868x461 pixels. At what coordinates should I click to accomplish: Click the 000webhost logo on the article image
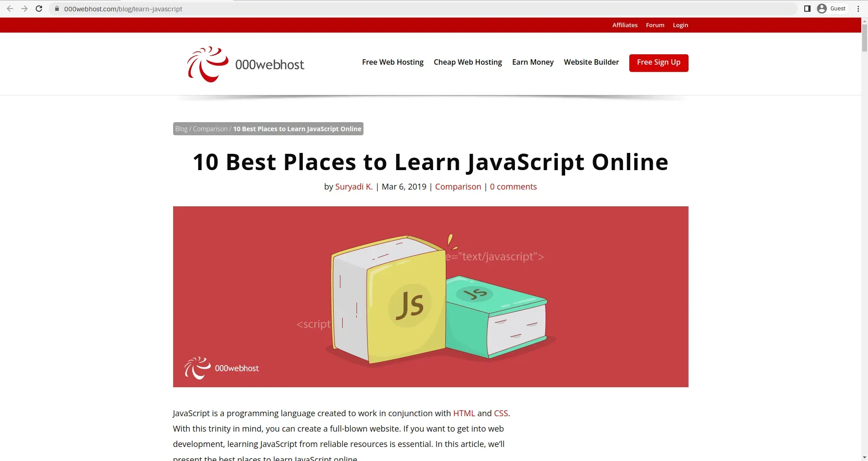(222, 368)
